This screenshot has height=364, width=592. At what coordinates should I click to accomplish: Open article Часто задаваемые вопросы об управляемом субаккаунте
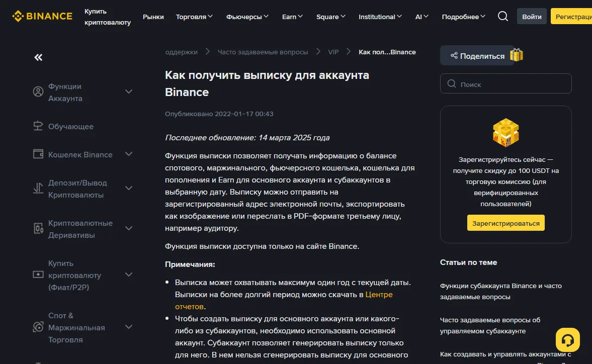coord(490,325)
